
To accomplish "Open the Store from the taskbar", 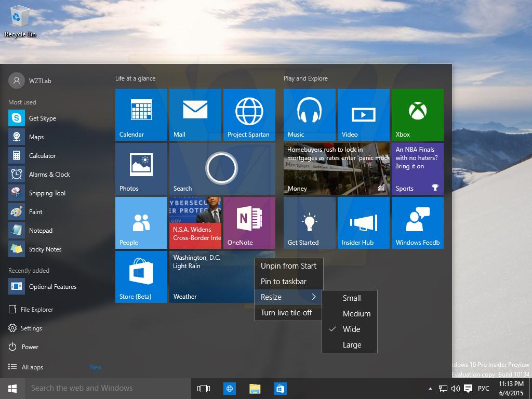I will click(x=281, y=389).
